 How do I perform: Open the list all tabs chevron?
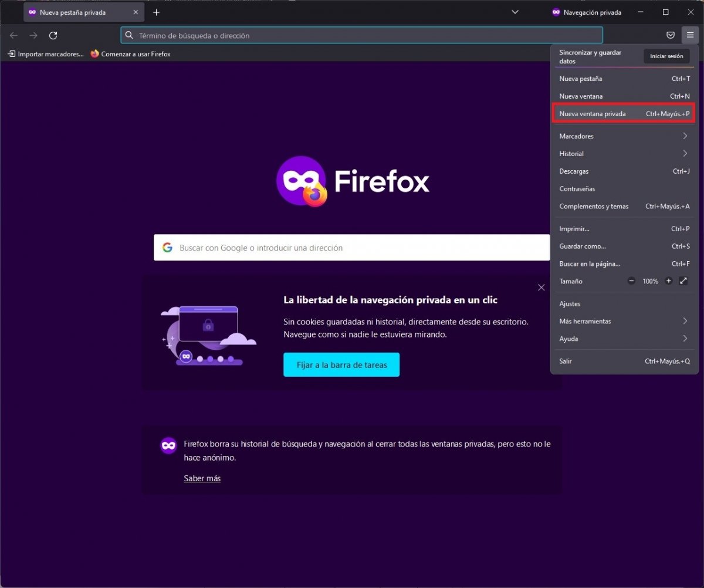coord(515,12)
